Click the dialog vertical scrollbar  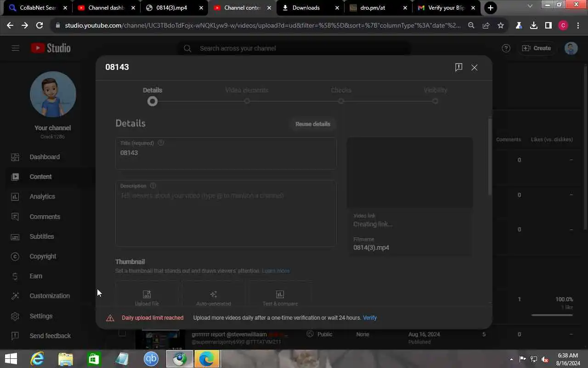tap(490, 156)
